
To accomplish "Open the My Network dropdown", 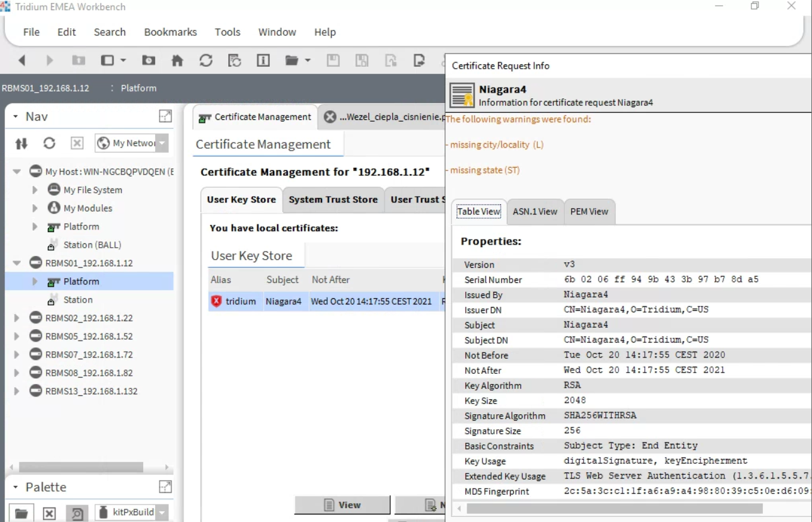I will tap(162, 143).
